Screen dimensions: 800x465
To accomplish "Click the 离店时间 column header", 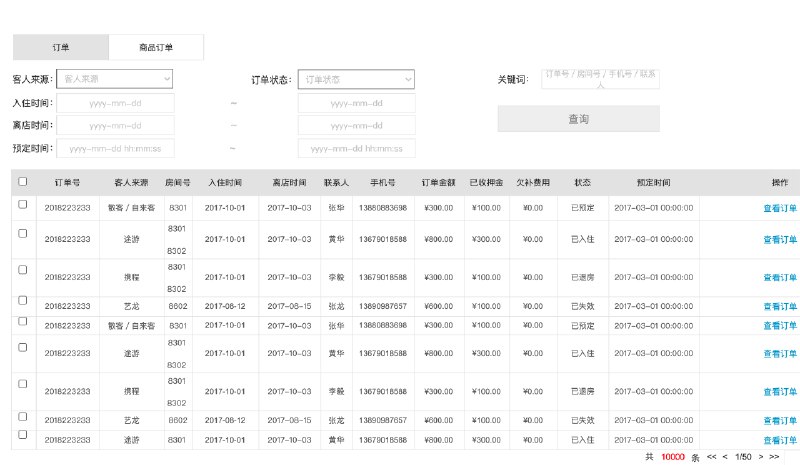I will click(x=289, y=183).
